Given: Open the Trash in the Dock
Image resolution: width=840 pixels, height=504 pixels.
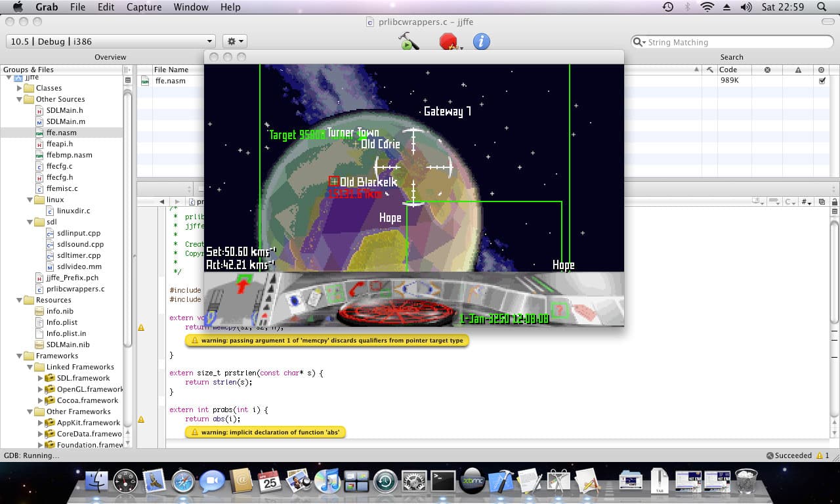Looking at the screenshot, I should coord(746,482).
